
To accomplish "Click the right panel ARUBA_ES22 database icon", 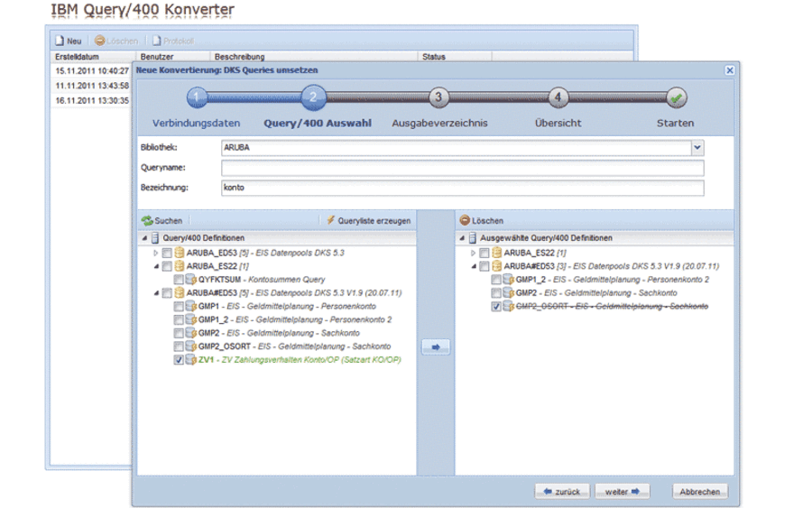I will pos(496,253).
